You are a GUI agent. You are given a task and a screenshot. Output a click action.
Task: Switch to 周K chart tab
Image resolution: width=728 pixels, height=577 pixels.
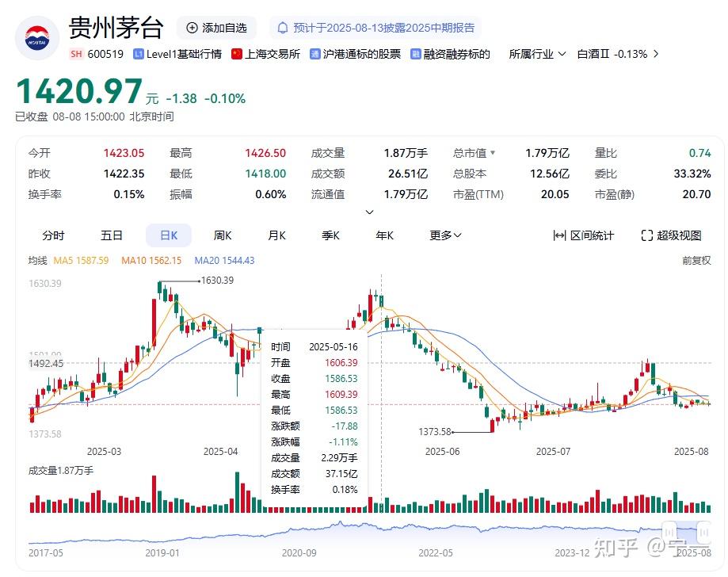point(223,235)
